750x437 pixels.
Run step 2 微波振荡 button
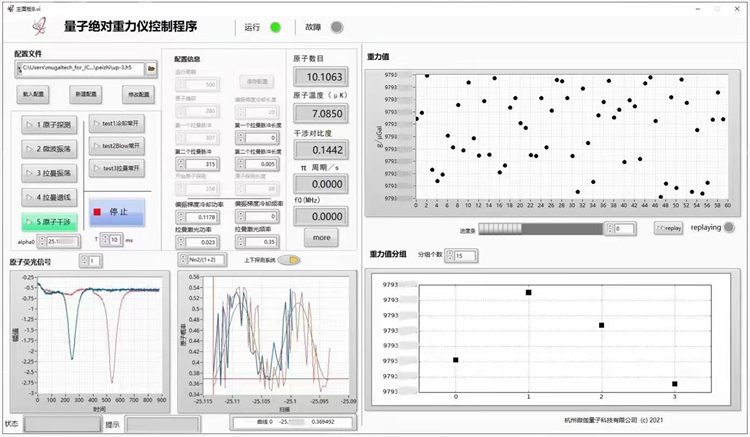click(x=49, y=149)
